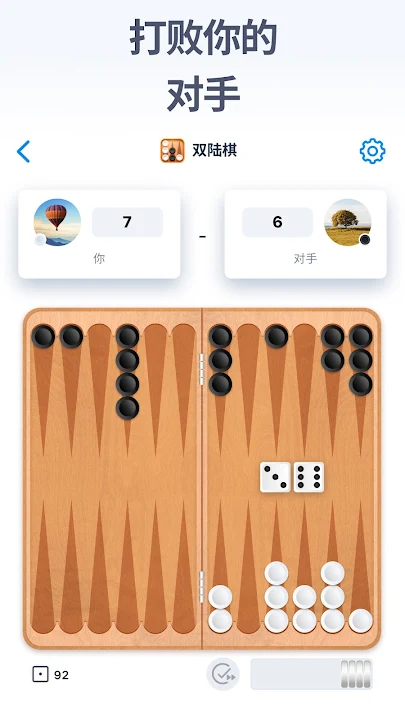Select the lone white checker at far right
Viewport: 405px width, 720px height.
pyautogui.click(x=360, y=621)
